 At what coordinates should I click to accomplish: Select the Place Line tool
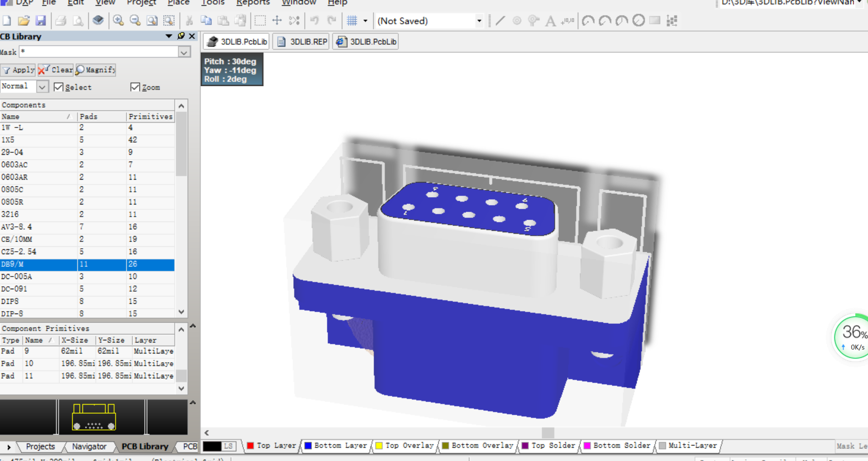(500, 20)
